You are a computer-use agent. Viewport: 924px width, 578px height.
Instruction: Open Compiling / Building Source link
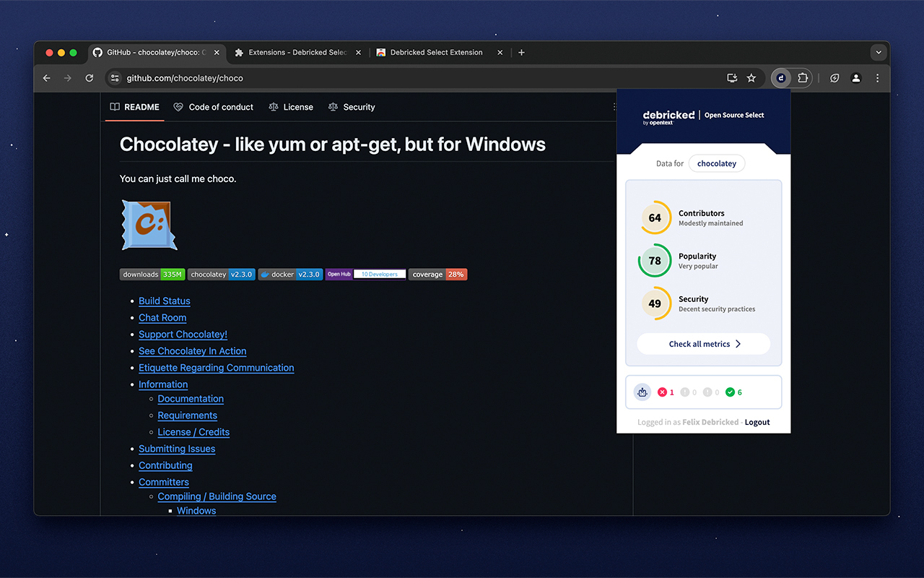(x=217, y=496)
